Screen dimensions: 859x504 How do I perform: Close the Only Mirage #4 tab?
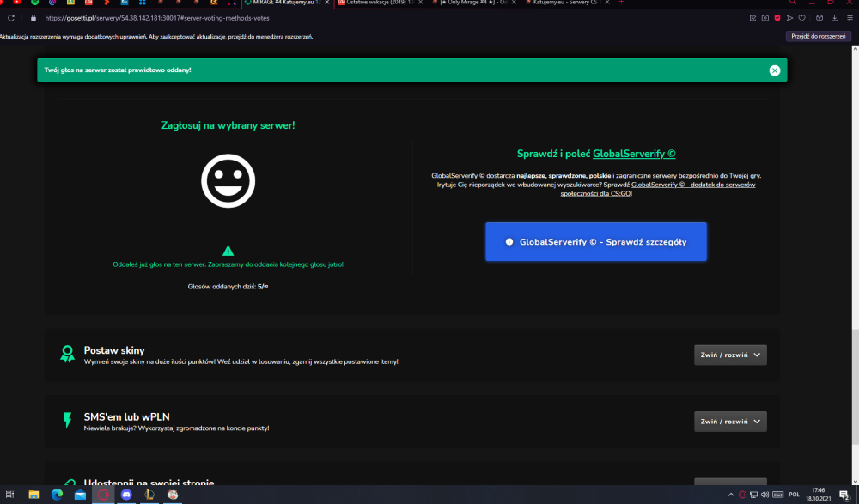coord(514,3)
